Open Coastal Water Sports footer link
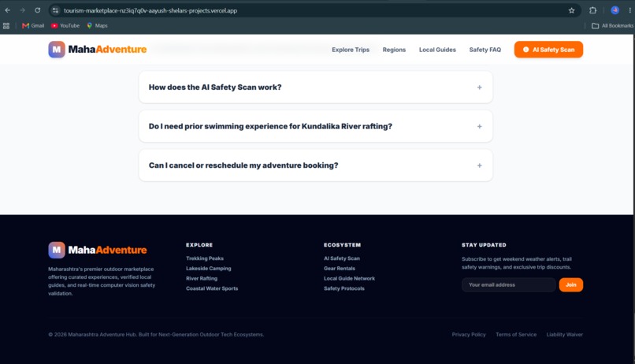Image resolution: width=635 pixels, height=364 pixels. (212, 288)
